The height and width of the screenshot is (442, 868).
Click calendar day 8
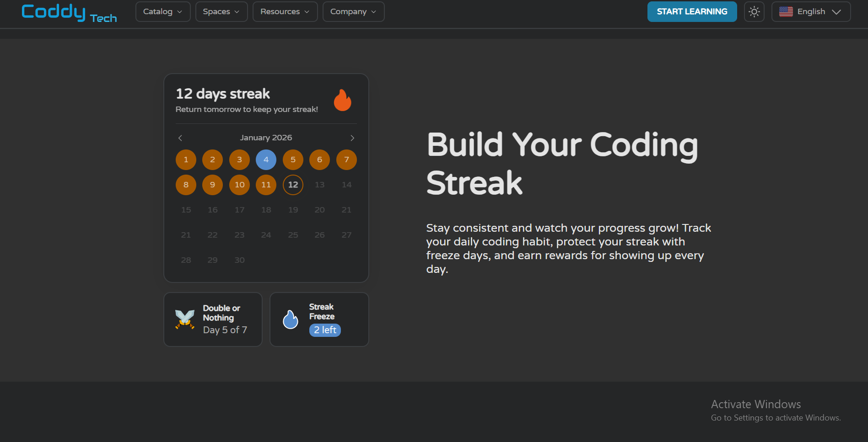point(186,185)
